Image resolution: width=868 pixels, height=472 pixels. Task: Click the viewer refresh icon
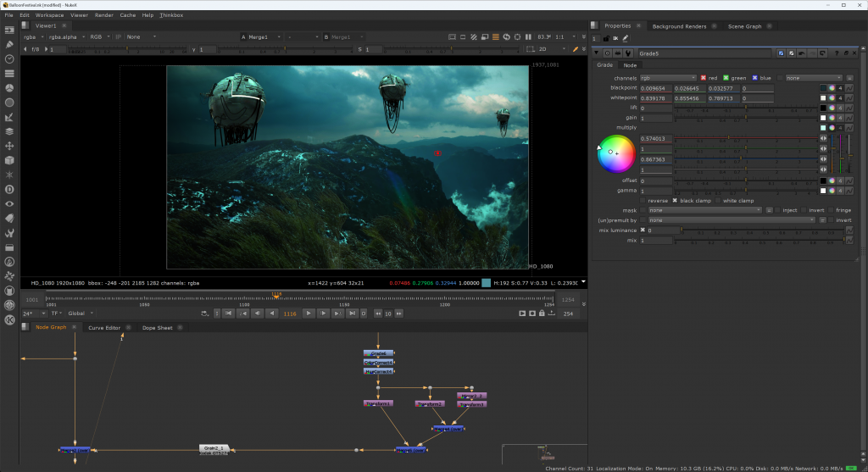tap(507, 37)
